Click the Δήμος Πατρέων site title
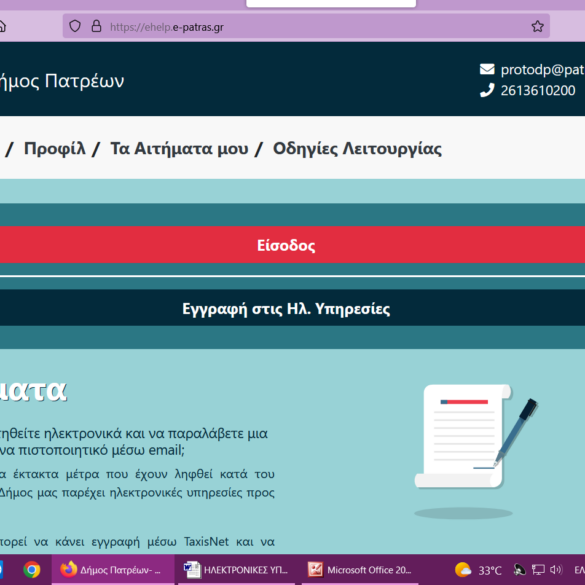Image resolution: width=585 pixels, height=585 pixels. tap(62, 81)
